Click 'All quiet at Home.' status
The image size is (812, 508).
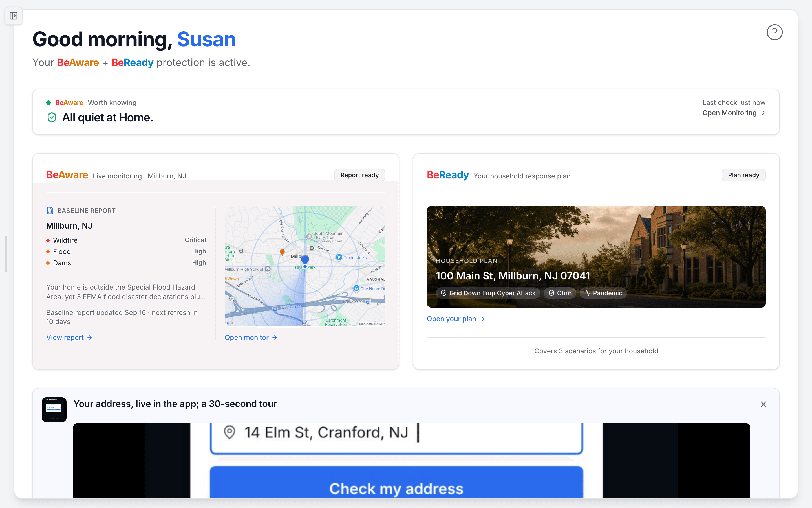point(107,118)
